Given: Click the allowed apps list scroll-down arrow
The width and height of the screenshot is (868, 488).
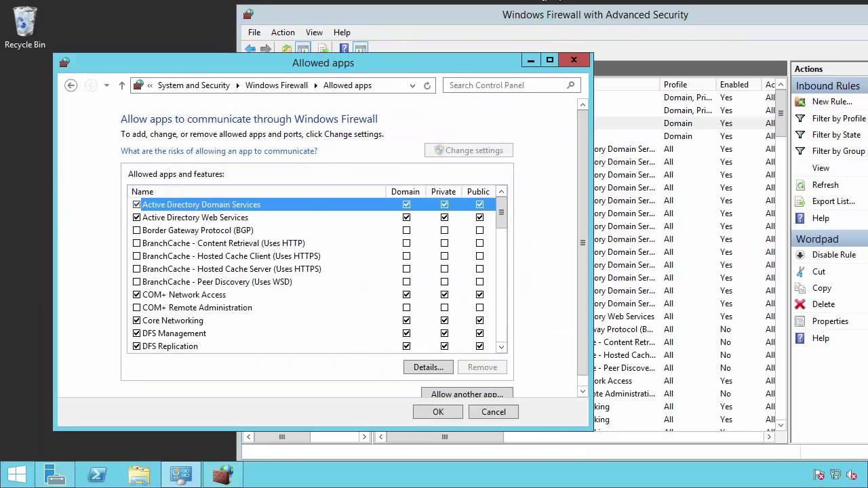Looking at the screenshot, I should tap(502, 347).
